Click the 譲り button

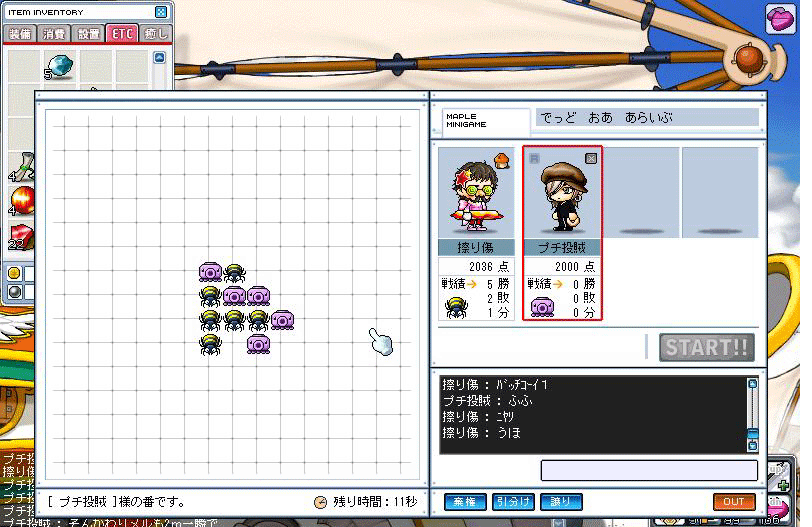[x=561, y=502]
